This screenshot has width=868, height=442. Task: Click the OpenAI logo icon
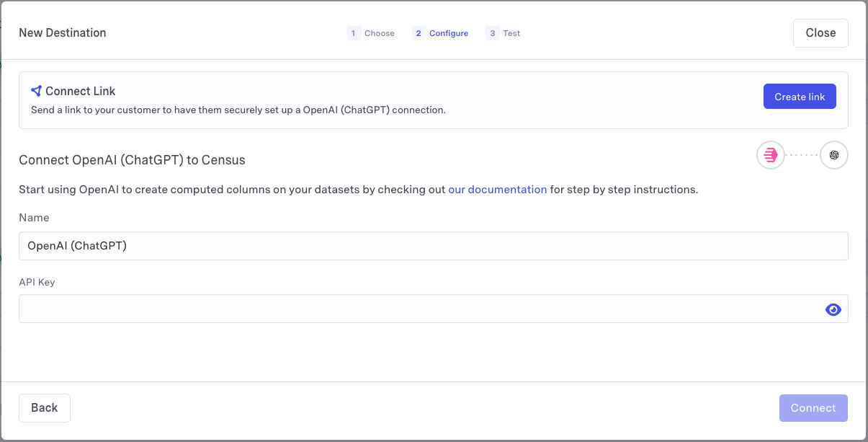tap(834, 155)
